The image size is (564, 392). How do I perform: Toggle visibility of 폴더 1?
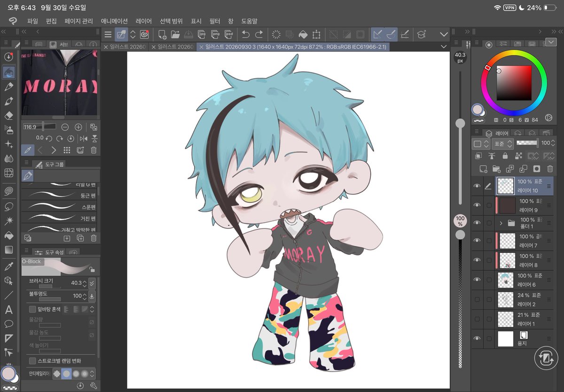477,223
